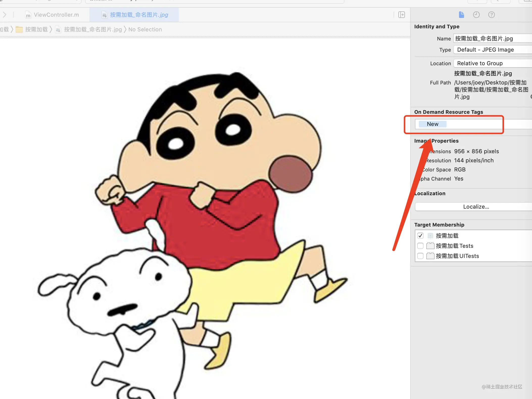532x399 pixels.
Task: Enable 按需加载Tests target membership
Action: [420, 246]
